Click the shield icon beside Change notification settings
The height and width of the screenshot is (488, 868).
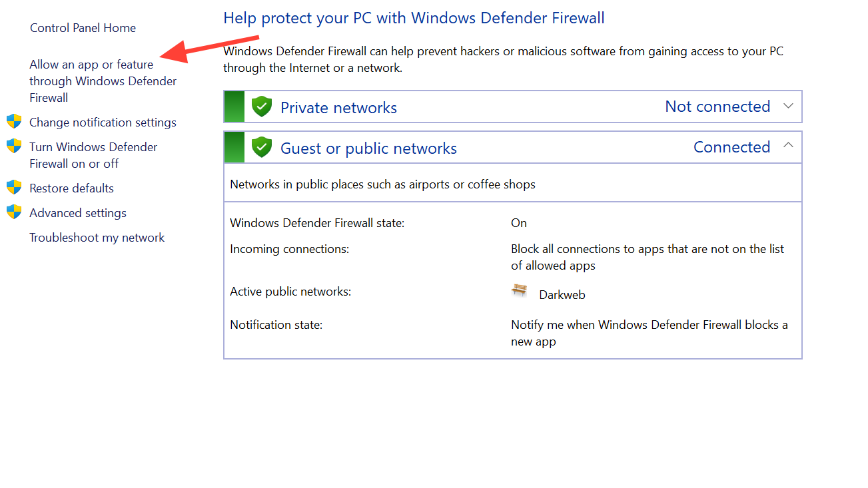pyautogui.click(x=14, y=121)
